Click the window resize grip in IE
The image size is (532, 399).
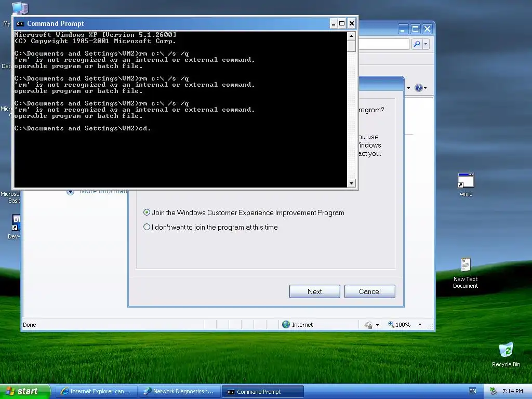[431, 326]
